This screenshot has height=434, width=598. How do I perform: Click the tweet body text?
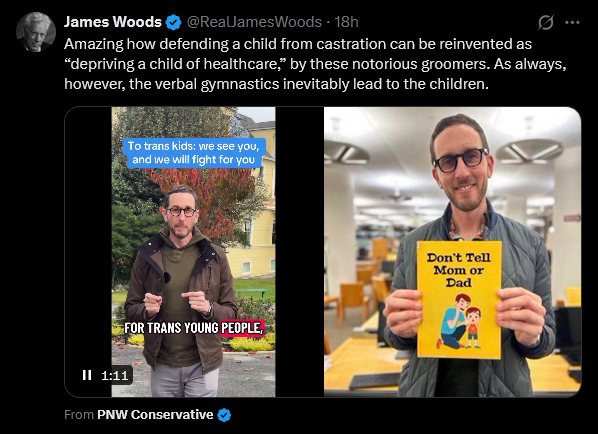point(315,64)
